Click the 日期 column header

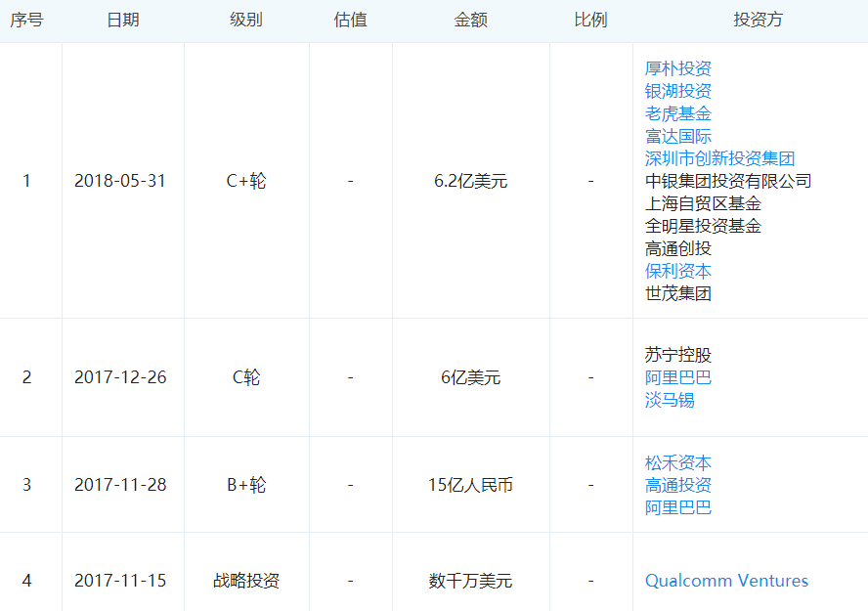click(123, 20)
